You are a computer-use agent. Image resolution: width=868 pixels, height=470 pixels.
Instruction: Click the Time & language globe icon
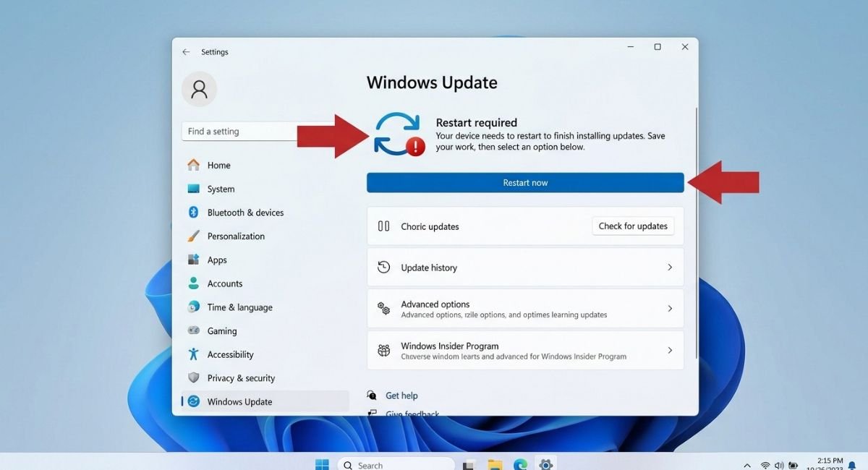pos(193,307)
